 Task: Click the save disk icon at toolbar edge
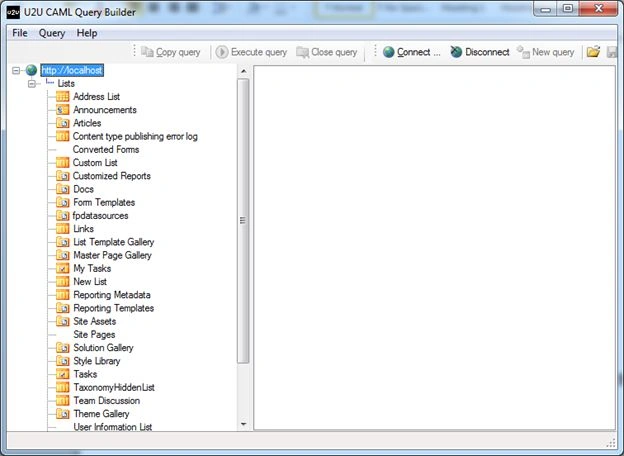612,52
